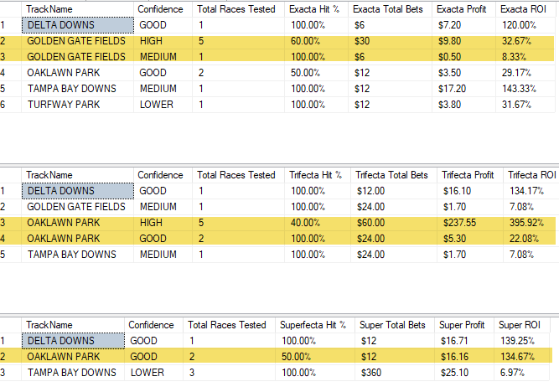Image resolution: width=559 pixels, height=392 pixels.
Task: Select the DELTA DOWNS cell in the Trifecta grid
Action: (x=78, y=191)
